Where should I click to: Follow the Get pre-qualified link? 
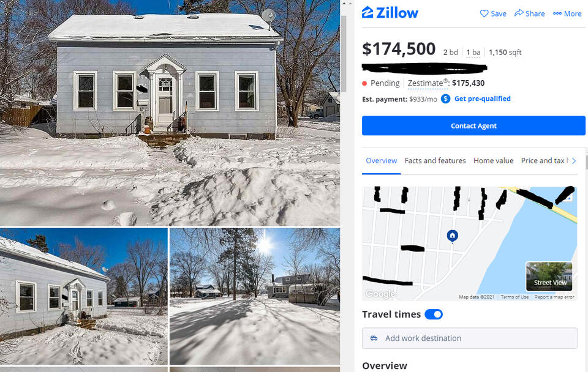pos(482,99)
